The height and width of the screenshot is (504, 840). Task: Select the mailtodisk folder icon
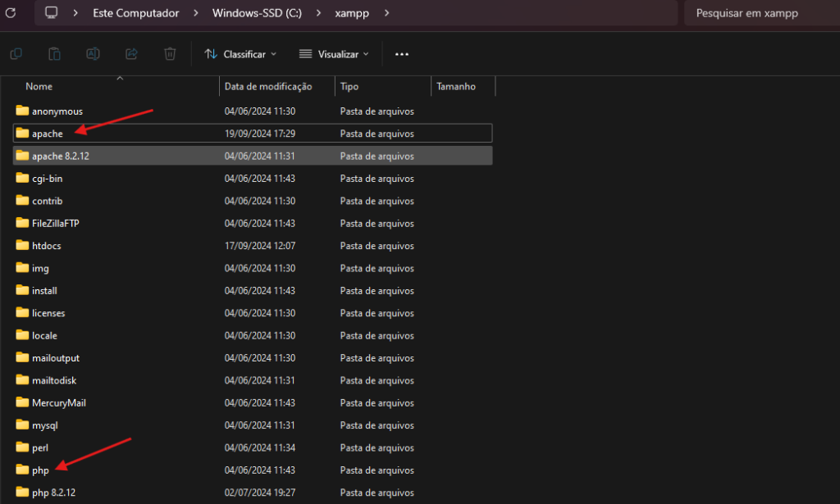pyautogui.click(x=22, y=380)
